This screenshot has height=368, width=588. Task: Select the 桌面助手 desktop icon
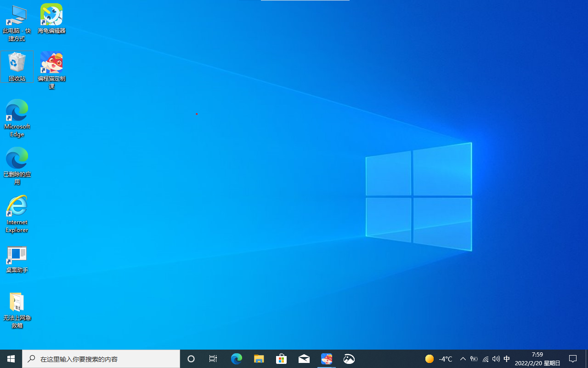click(x=17, y=259)
